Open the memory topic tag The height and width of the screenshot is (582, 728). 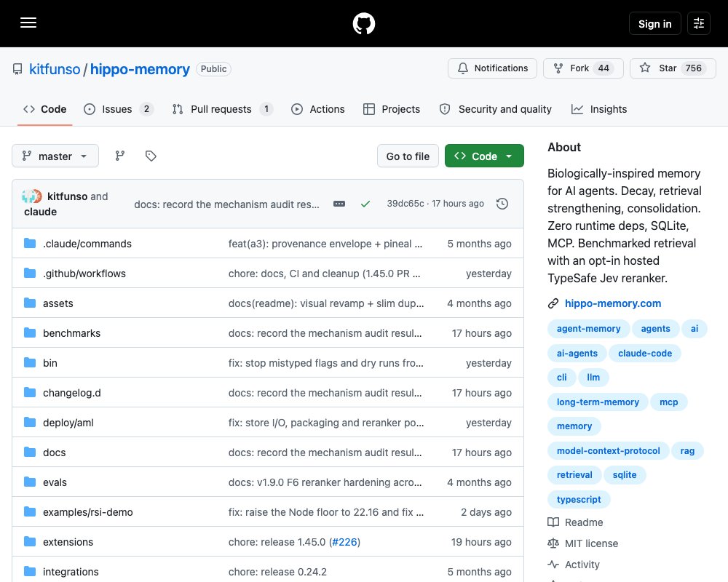(574, 426)
